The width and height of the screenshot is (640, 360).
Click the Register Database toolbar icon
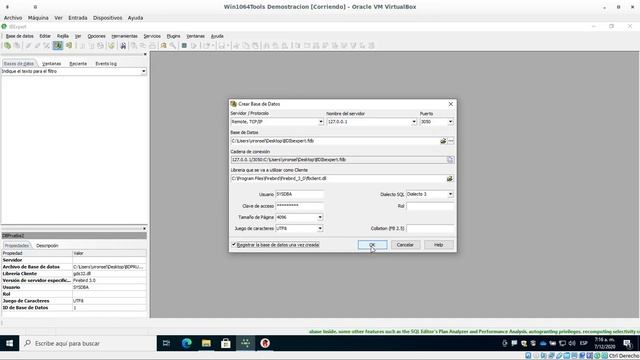(7, 46)
